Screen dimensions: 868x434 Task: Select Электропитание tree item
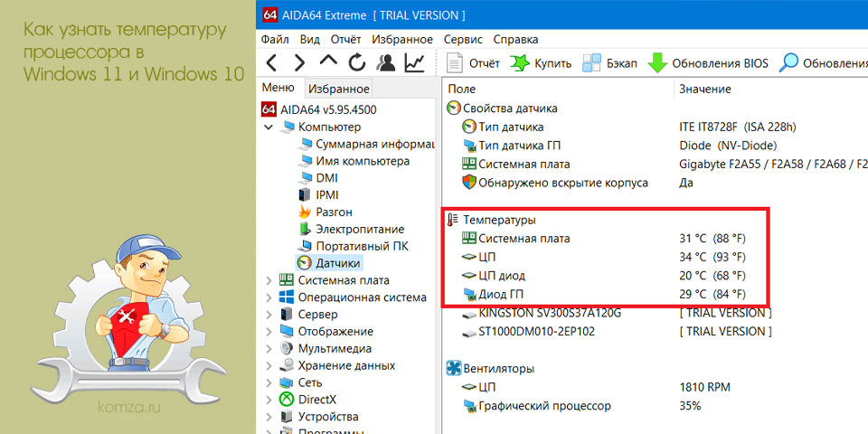[351, 229]
